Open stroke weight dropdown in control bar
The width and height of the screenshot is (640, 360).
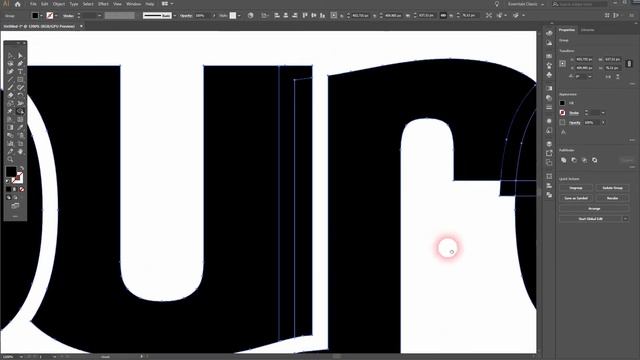100,16
